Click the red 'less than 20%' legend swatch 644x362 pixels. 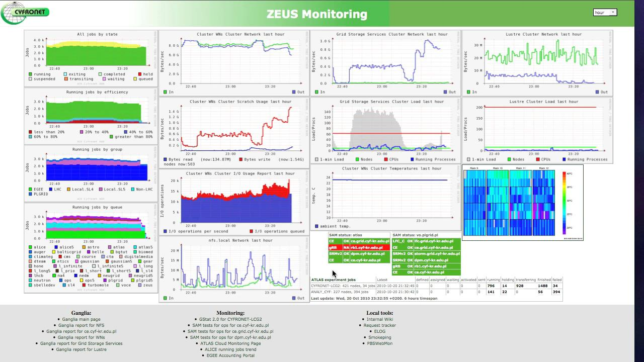click(30, 132)
